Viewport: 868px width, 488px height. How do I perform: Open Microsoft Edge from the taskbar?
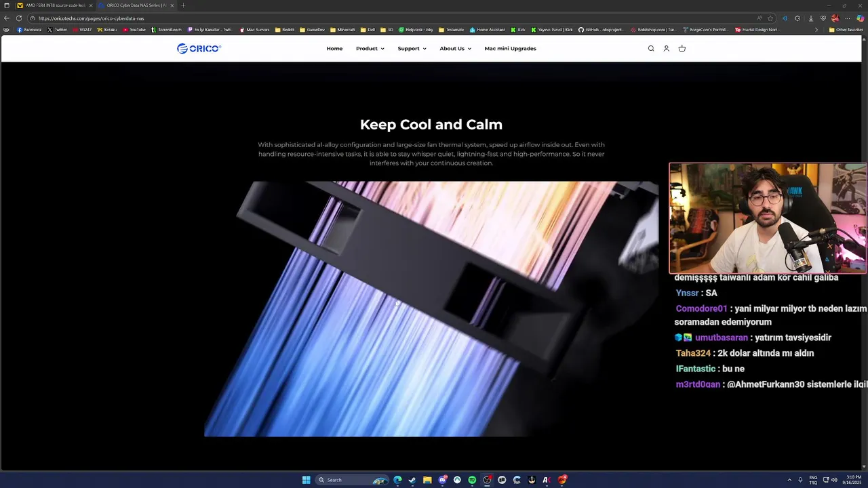click(x=397, y=480)
